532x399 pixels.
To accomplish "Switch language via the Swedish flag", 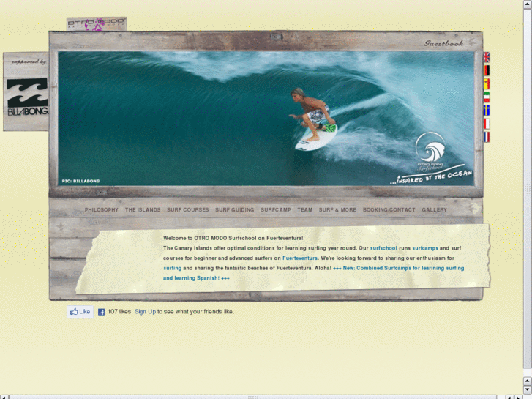I will pyautogui.click(x=486, y=111).
